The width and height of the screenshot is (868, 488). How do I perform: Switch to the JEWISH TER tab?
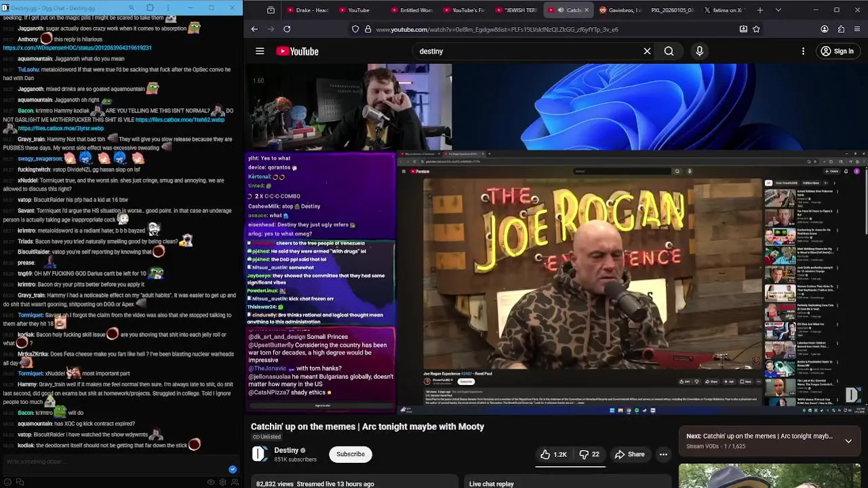[517, 10]
